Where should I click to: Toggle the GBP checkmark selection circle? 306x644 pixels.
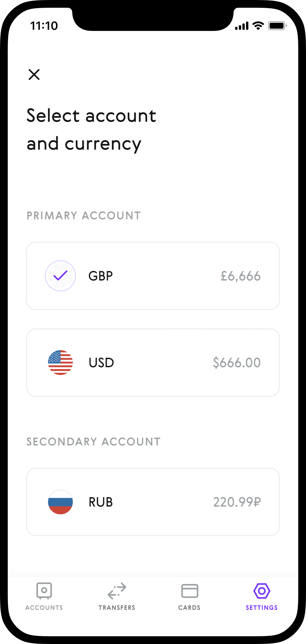pos(60,276)
